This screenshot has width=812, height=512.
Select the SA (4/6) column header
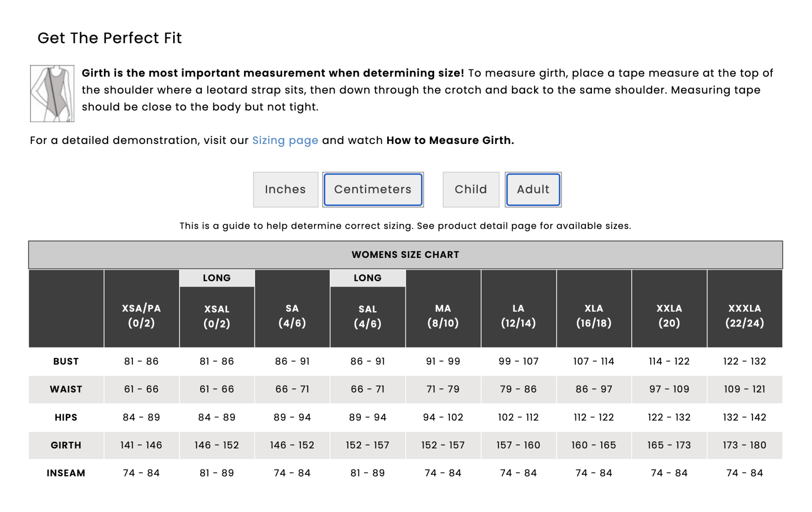292,316
